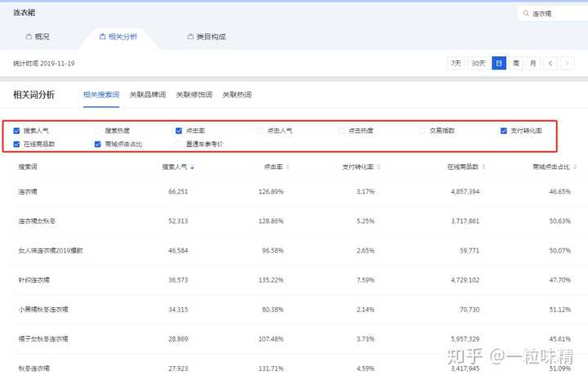588x380 pixels.
Task: Sort by 点击率 column arrow
Action: pyautogui.click(x=287, y=167)
